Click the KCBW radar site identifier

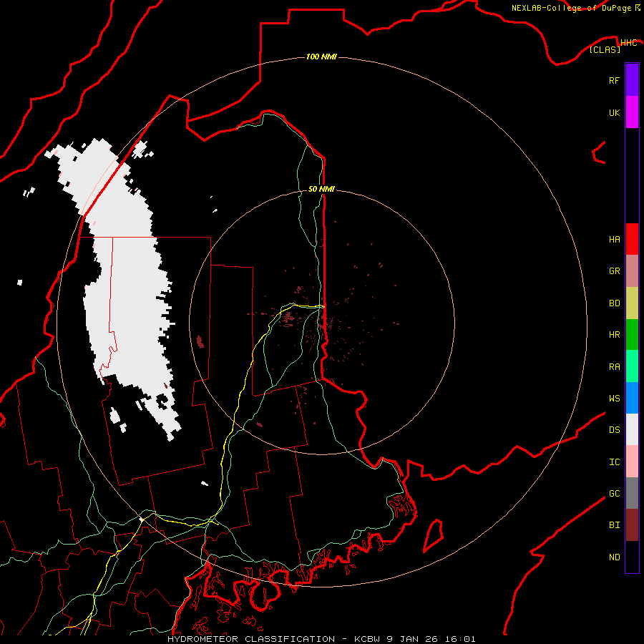pos(367,639)
